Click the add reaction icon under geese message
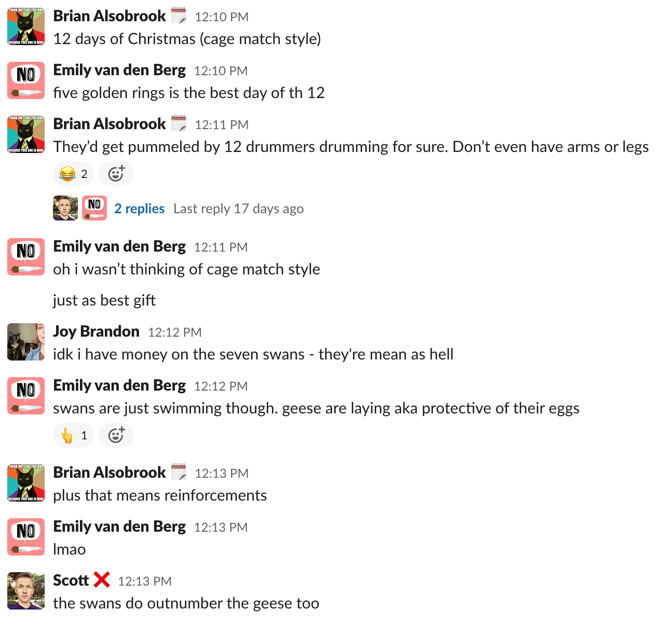672x623 pixels. pos(116,435)
